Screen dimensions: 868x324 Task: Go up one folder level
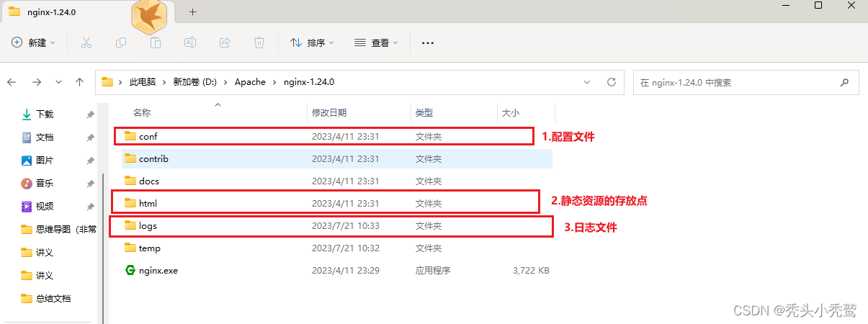pos(80,82)
